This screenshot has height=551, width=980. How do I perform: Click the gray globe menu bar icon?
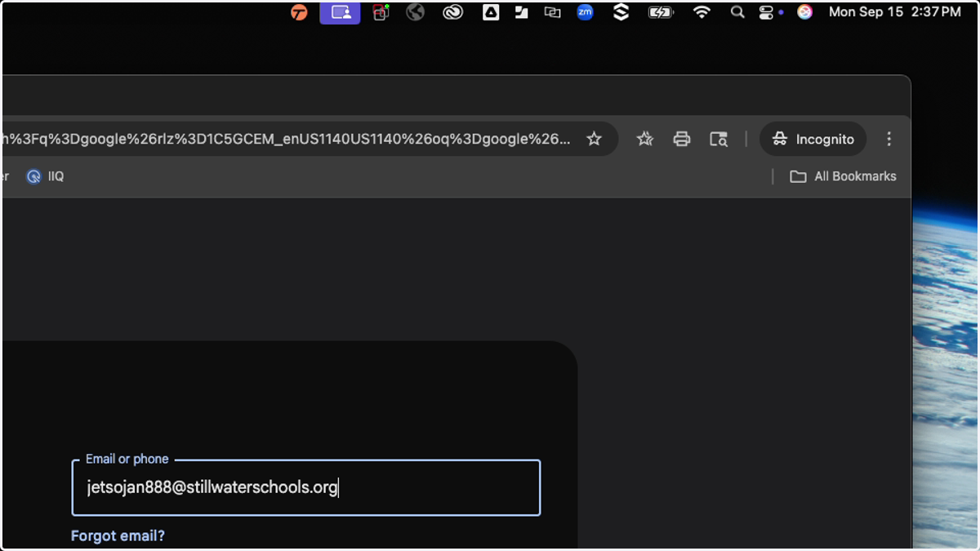coord(416,12)
